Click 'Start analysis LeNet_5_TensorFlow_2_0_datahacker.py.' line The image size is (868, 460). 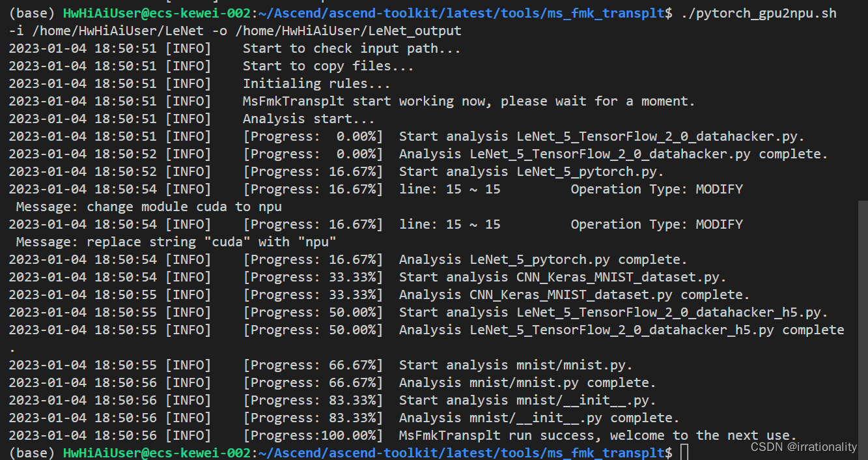click(602, 136)
